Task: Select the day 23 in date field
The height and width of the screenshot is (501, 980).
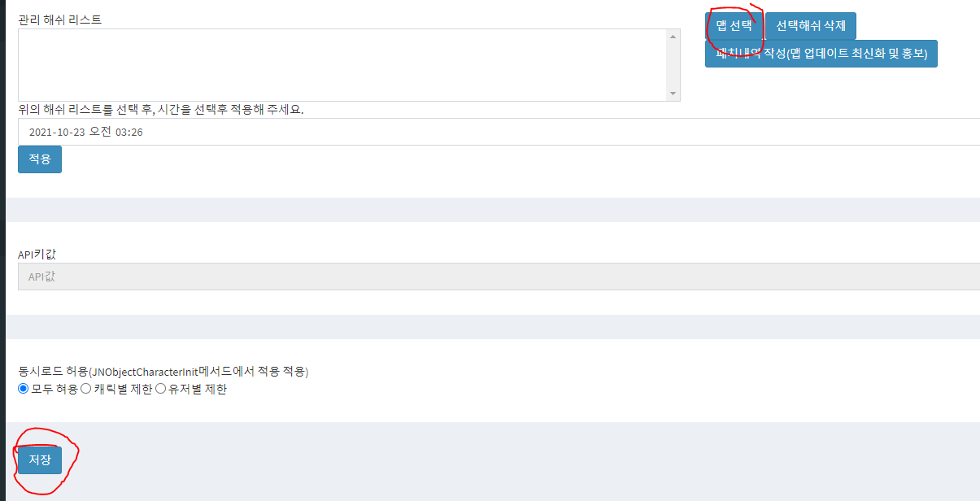Action: [x=79, y=132]
